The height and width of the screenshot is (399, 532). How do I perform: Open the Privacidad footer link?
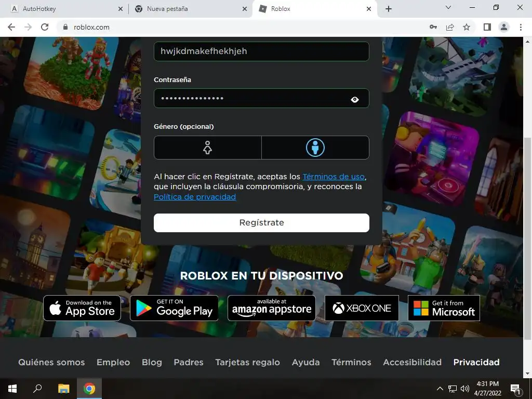click(x=476, y=362)
